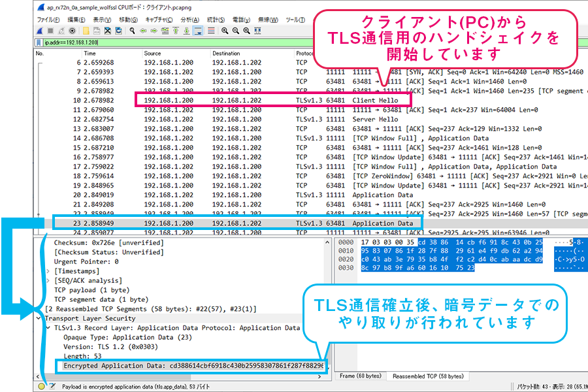Open the 電話(y) menu

click(x=241, y=20)
